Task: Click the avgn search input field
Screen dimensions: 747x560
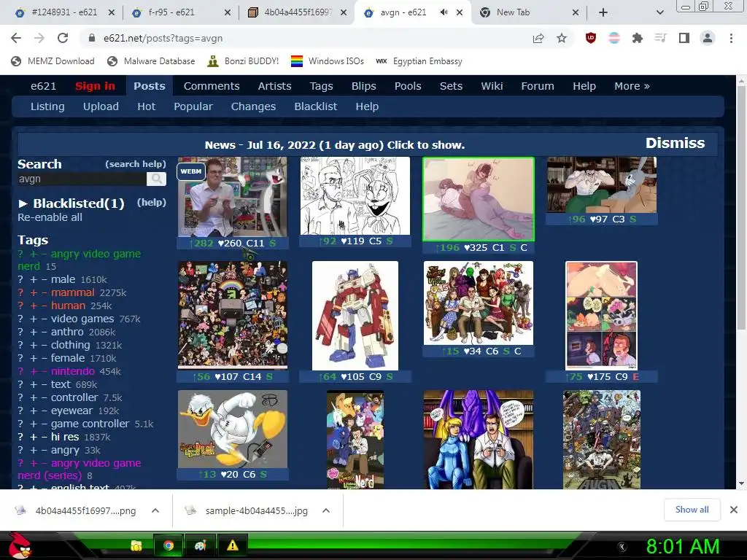Action: pos(82,179)
